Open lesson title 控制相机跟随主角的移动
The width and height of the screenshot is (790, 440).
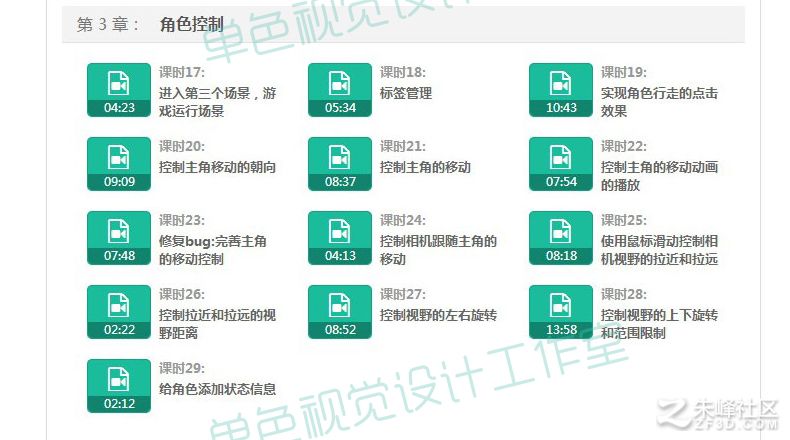click(x=438, y=250)
